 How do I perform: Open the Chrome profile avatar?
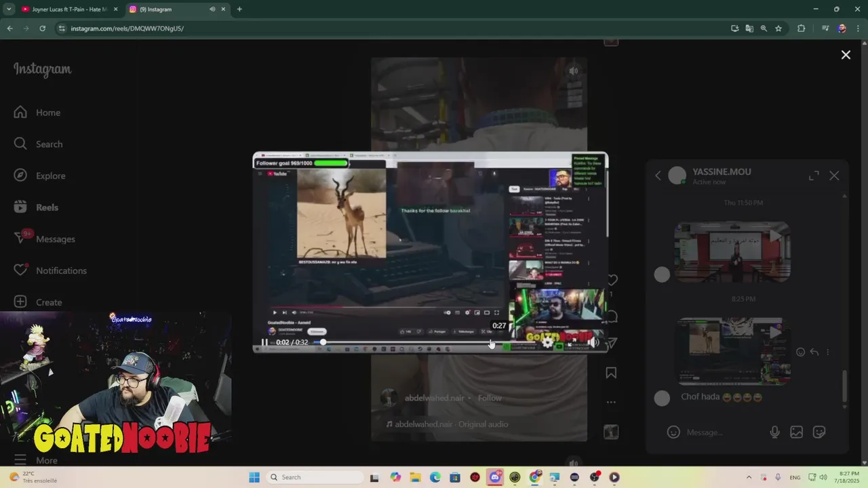[x=842, y=28]
